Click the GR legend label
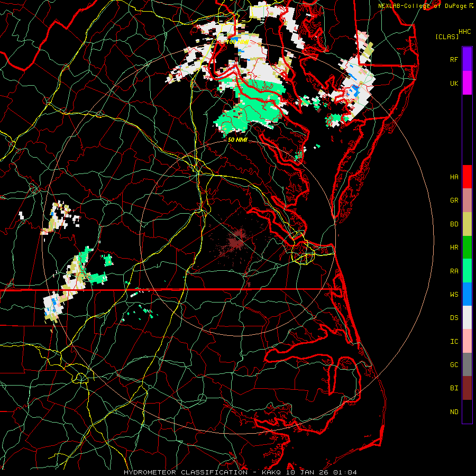This screenshot has height=476, width=476. [x=454, y=200]
